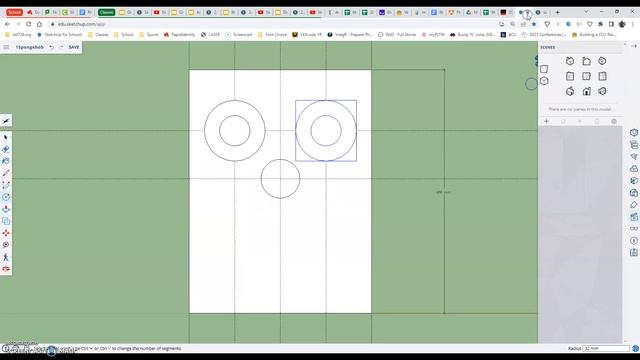
Task: Open the Entity Info panel icon
Action: pyautogui.click(x=633, y=133)
